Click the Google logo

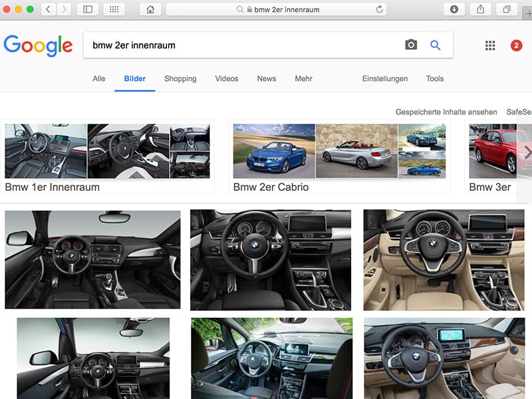click(38, 45)
